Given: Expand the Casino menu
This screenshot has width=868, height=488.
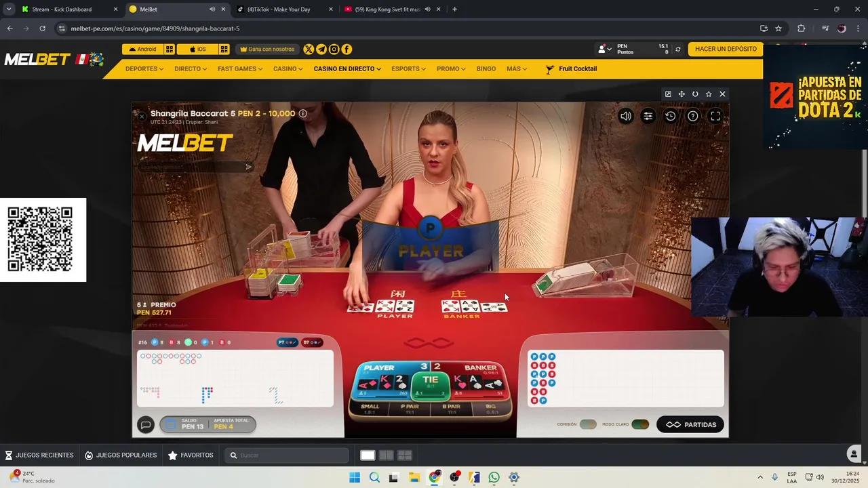Looking at the screenshot, I should coord(288,69).
